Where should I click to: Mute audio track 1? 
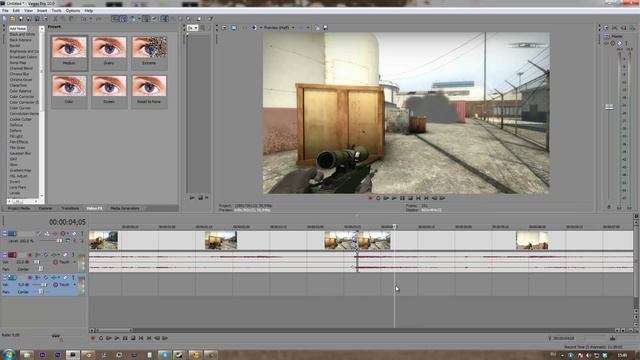point(65,255)
